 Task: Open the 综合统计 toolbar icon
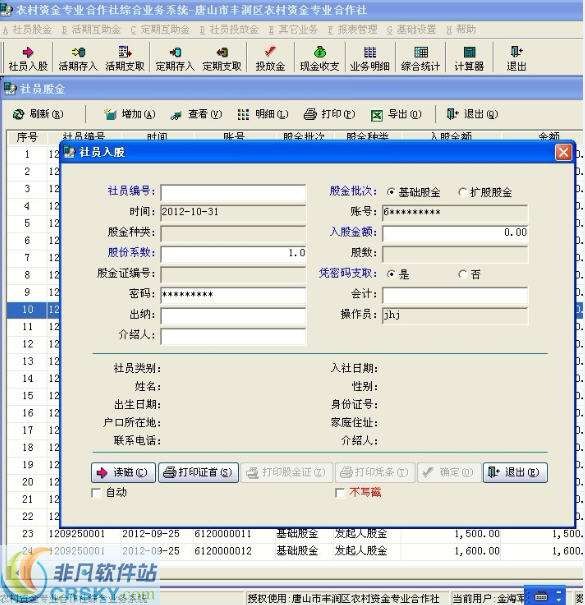click(x=420, y=58)
